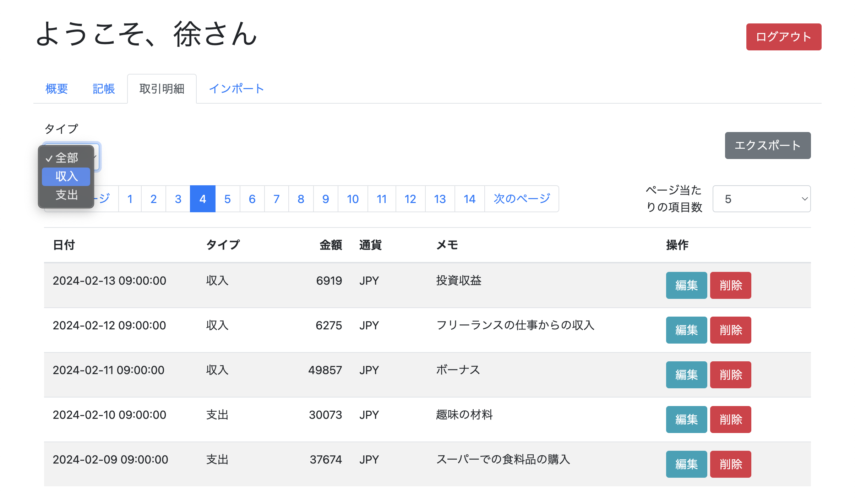This screenshot has height=504, width=855.
Task: Choose 支出 option in open dropdown
Action: [x=66, y=195]
